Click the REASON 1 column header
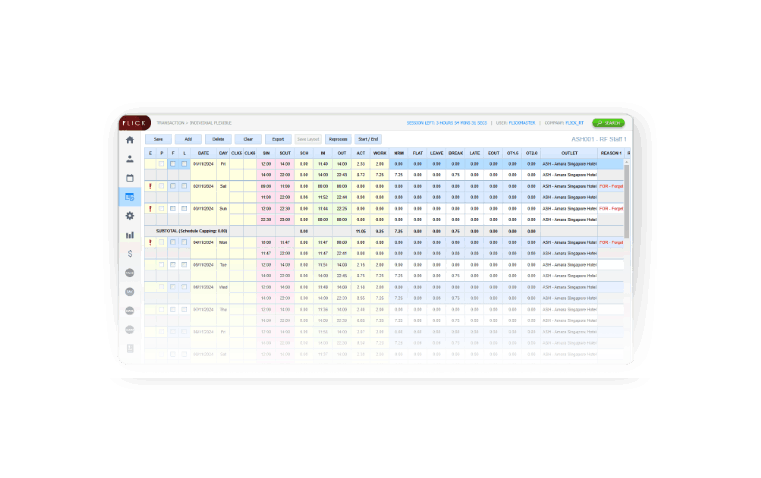The image size is (761, 478). click(x=611, y=153)
